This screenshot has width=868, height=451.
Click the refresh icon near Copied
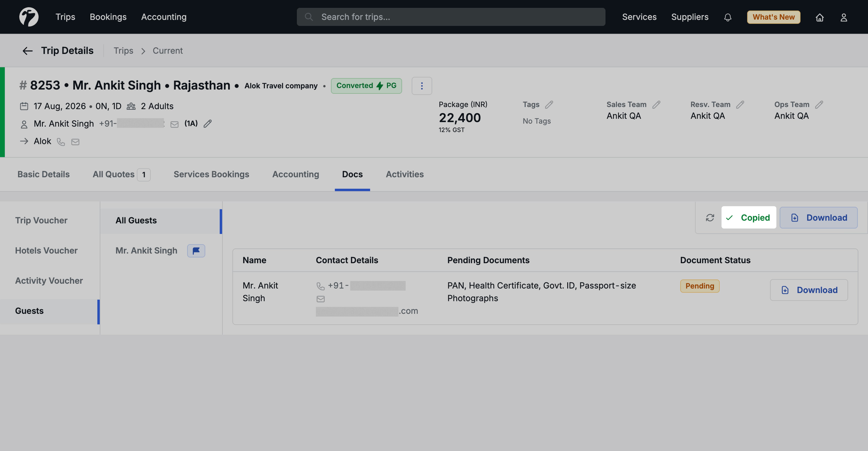[710, 218]
